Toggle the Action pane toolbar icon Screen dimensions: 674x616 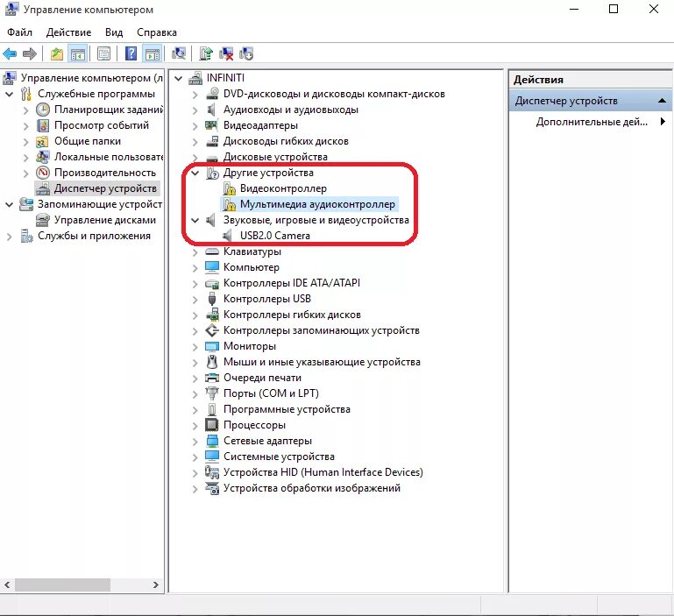(153, 53)
